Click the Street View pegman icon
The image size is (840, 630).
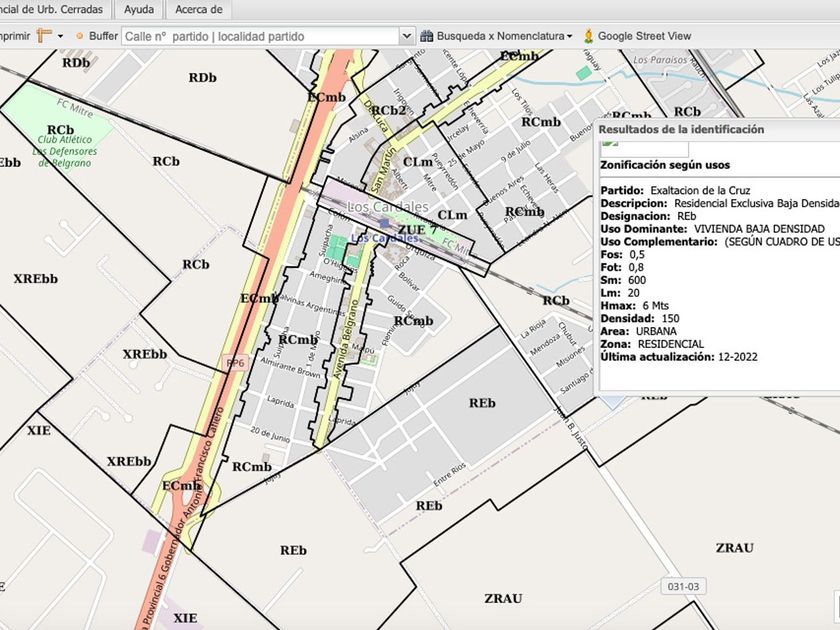(589, 36)
